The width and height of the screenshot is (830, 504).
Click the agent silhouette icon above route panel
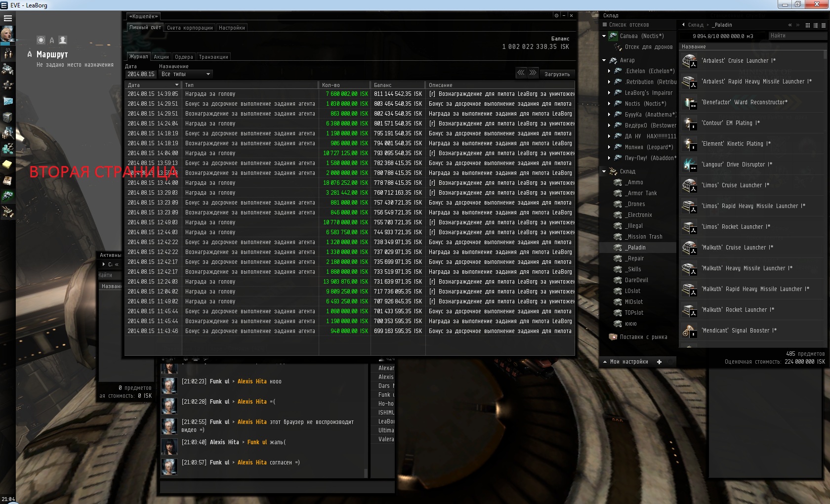click(63, 40)
